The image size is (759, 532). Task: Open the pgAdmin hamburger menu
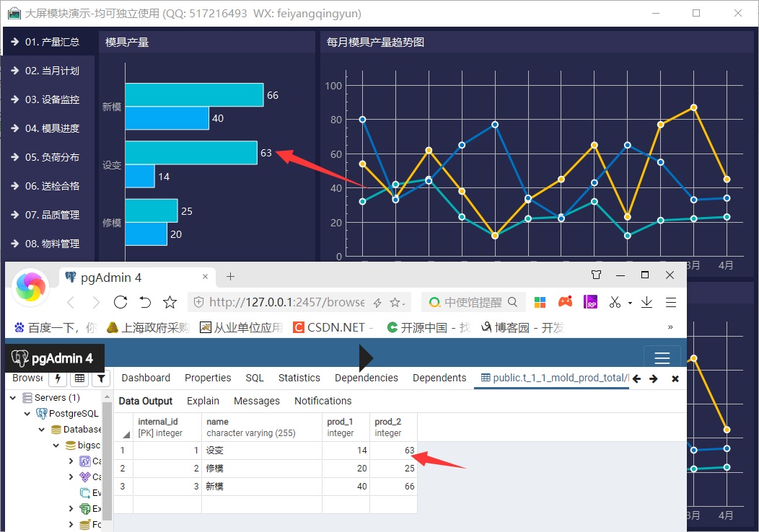662,359
